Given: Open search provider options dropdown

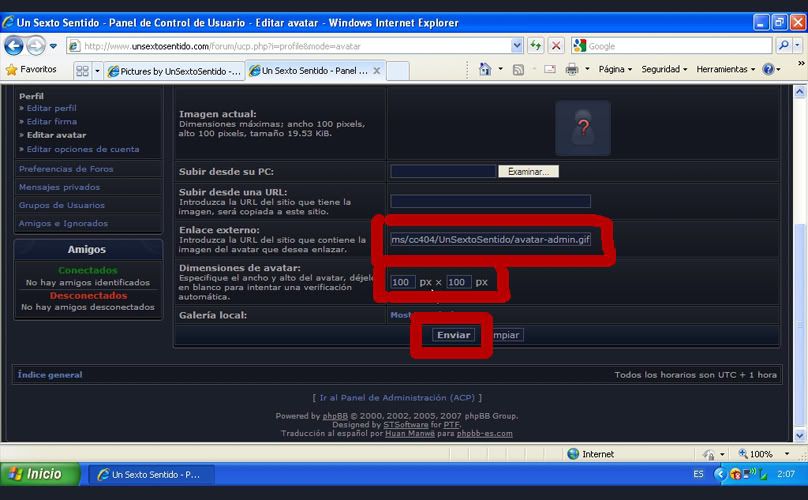Looking at the screenshot, I should [797, 46].
